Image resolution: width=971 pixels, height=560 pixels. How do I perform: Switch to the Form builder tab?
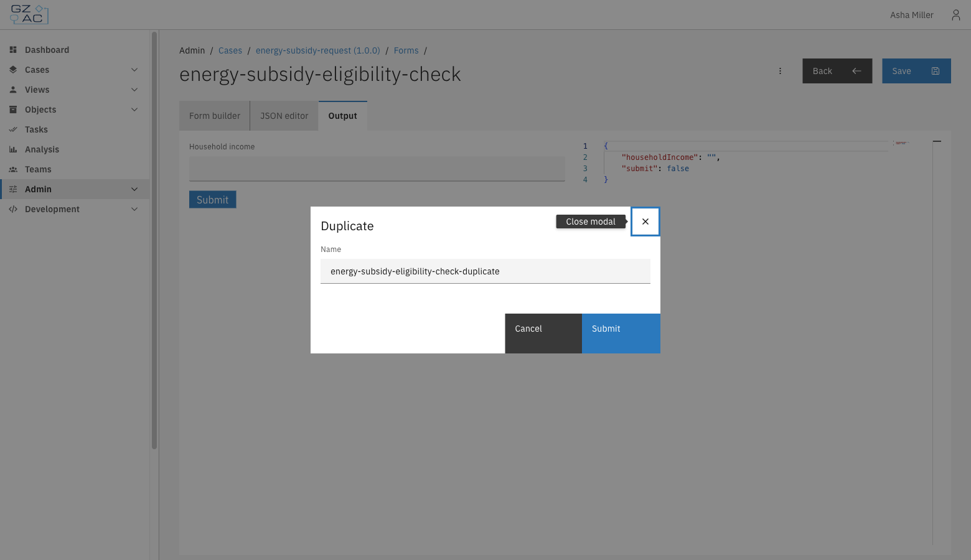[x=215, y=116]
